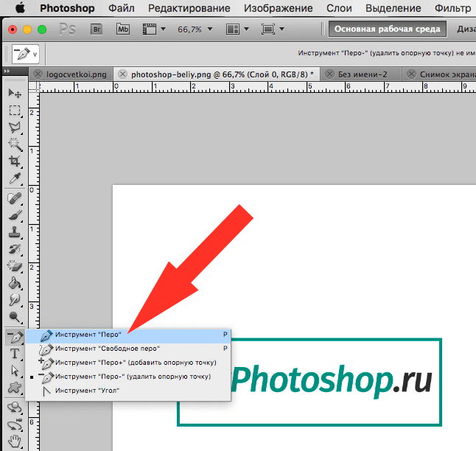The width and height of the screenshot is (476, 451).
Task: Open Mini Bridge with Mb button
Action: tap(122, 29)
